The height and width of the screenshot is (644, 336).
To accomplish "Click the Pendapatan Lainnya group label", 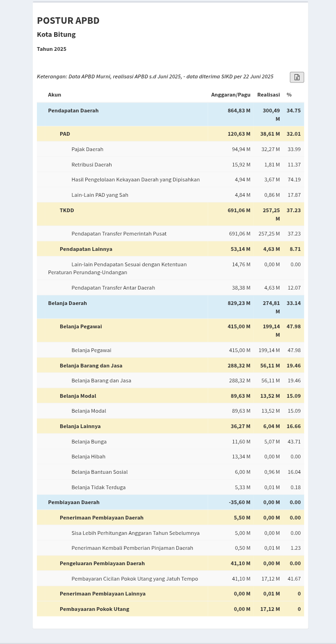I will (x=86, y=249).
